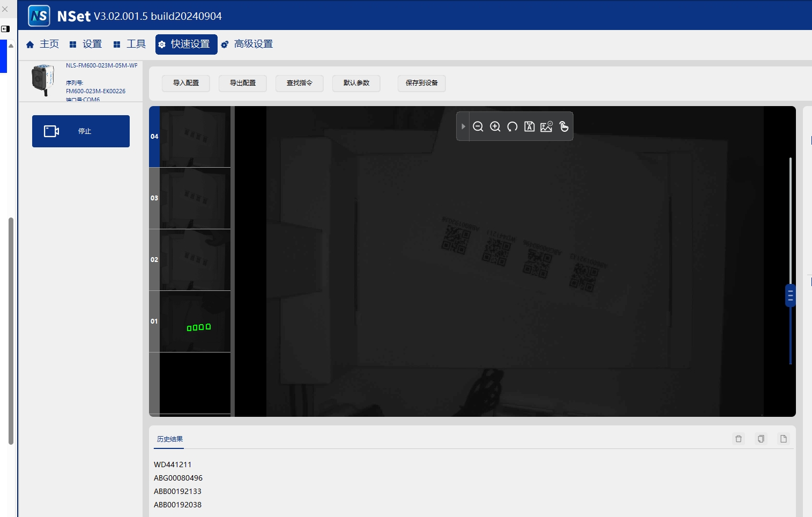Export history results with file icon
The image size is (812, 517).
pyautogui.click(x=784, y=439)
